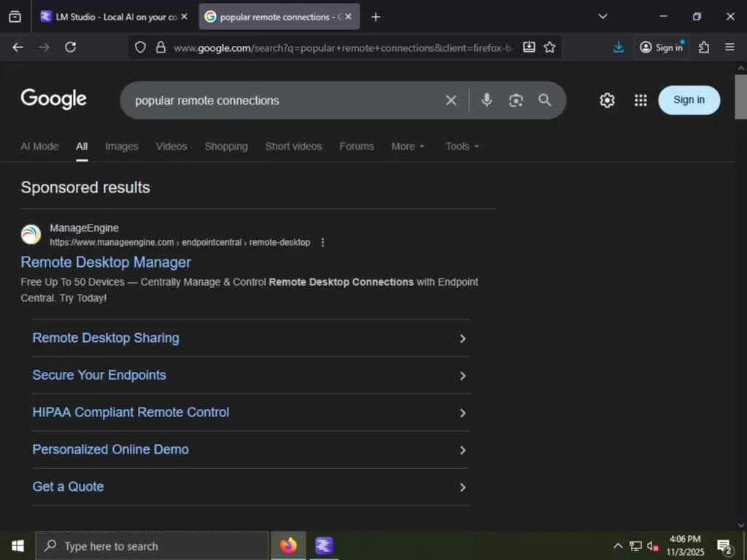Open the Forums results tab
Image resolution: width=747 pixels, height=560 pixels.
click(356, 147)
